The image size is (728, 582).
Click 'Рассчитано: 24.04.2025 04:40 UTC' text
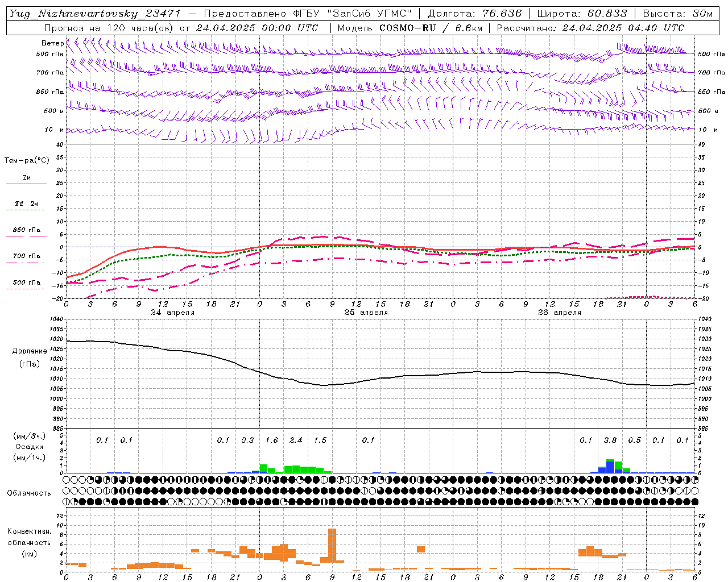click(591, 28)
